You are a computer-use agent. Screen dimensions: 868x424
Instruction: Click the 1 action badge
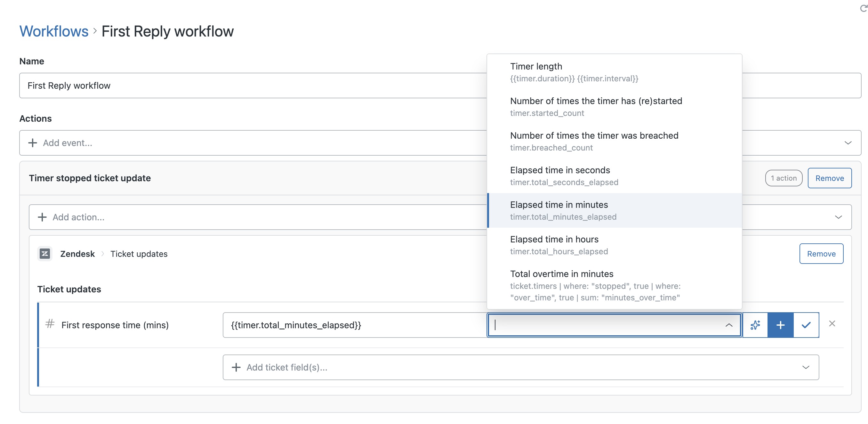pos(784,178)
